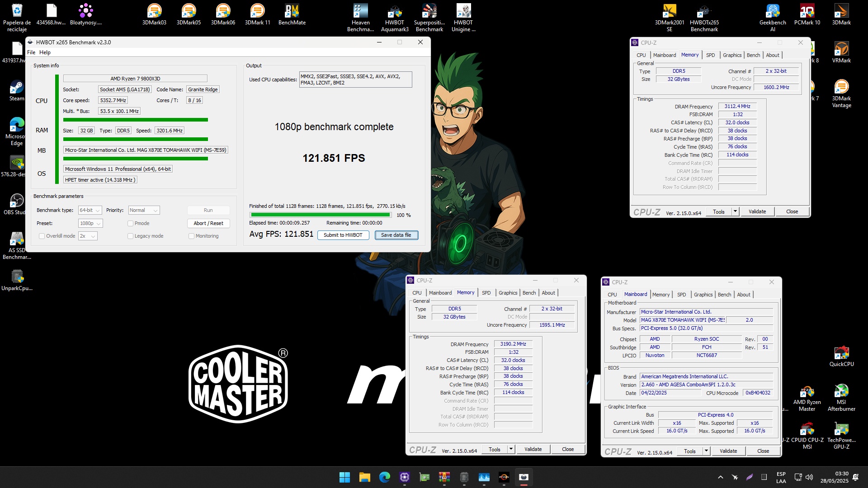Open the volume icon in system tray

(x=809, y=477)
